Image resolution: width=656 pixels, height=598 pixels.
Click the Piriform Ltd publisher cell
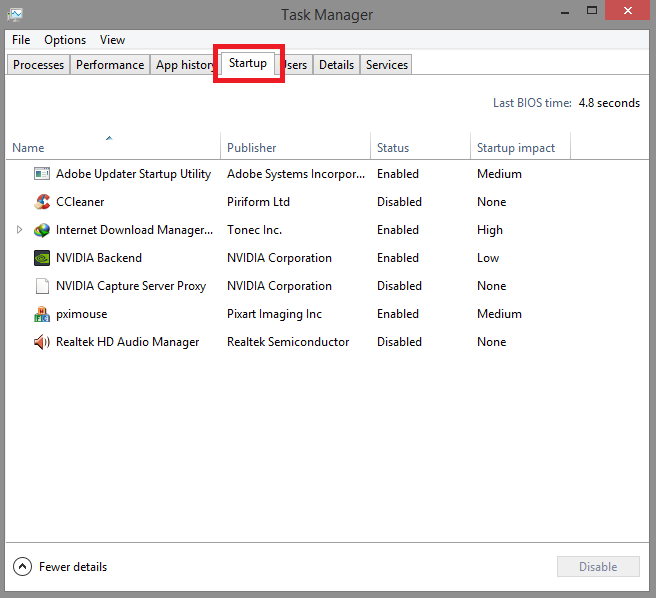click(258, 202)
